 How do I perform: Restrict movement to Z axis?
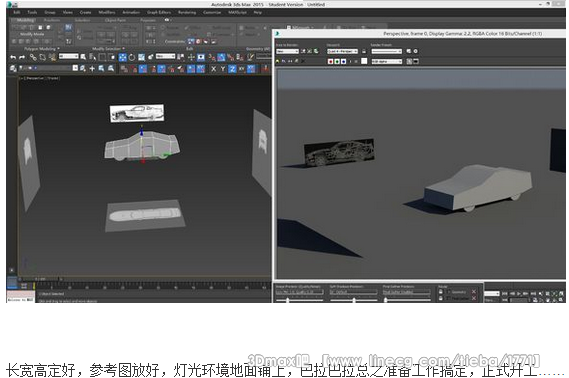[232, 69]
